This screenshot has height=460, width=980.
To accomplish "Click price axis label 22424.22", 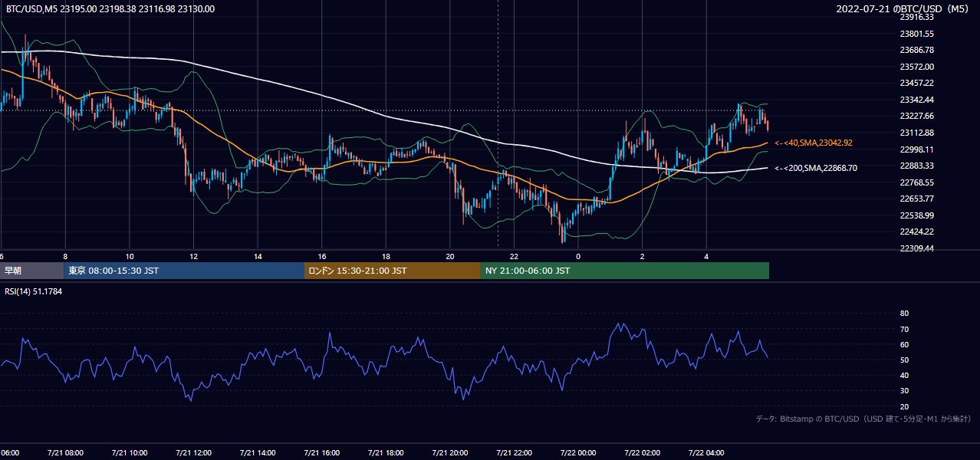I will tap(916, 232).
